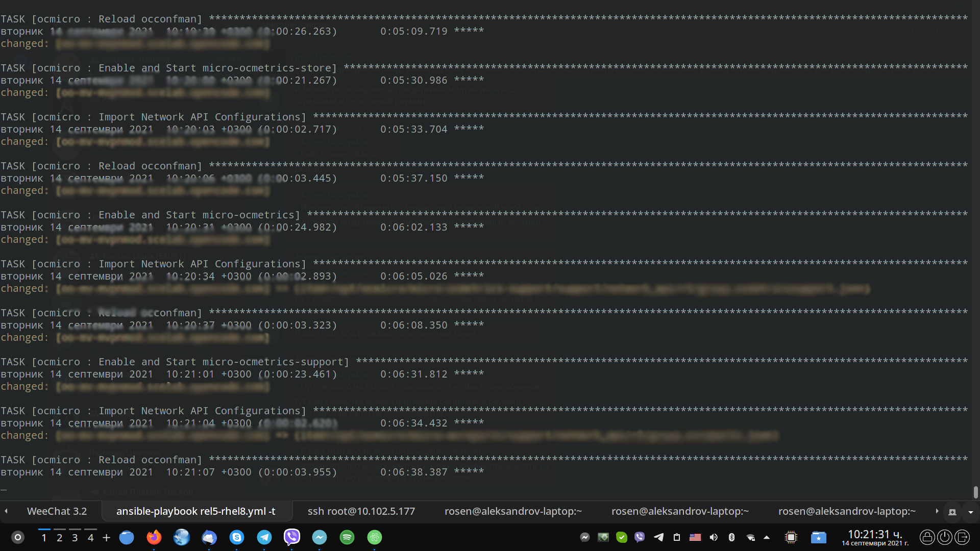Screen dimensions: 980x551
Task: Switch keyboard layout via US flag
Action: (x=695, y=537)
